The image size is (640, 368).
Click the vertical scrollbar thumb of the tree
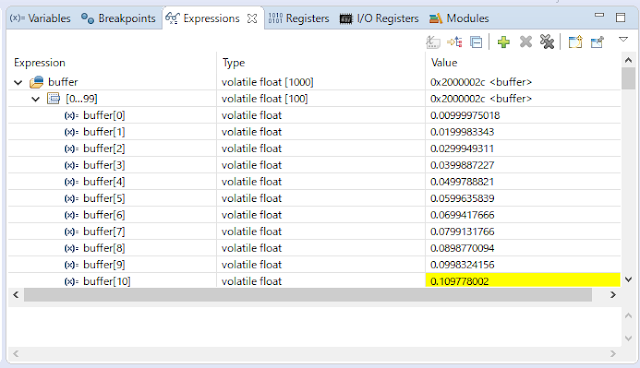(x=629, y=78)
